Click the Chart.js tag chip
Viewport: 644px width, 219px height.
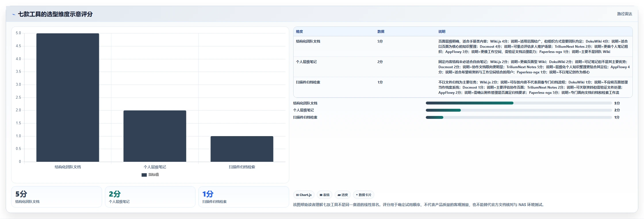pyautogui.click(x=304, y=195)
